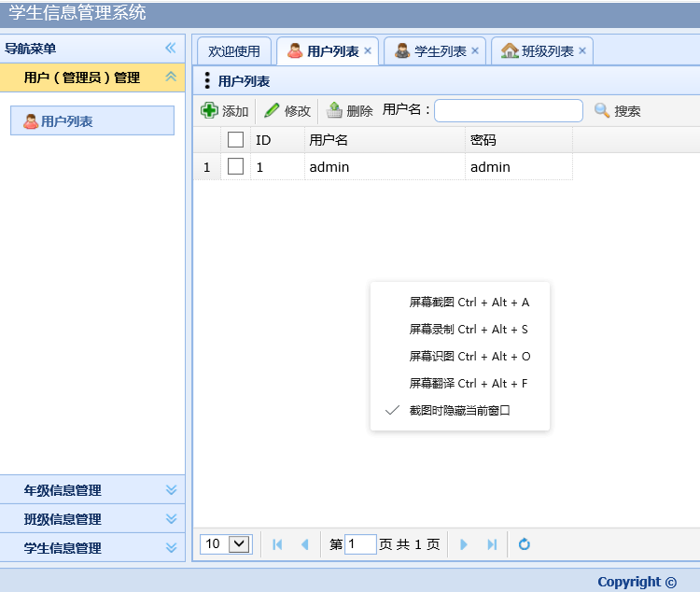Collapse the navigation menu (导航菜单) panel

click(171, 49)
